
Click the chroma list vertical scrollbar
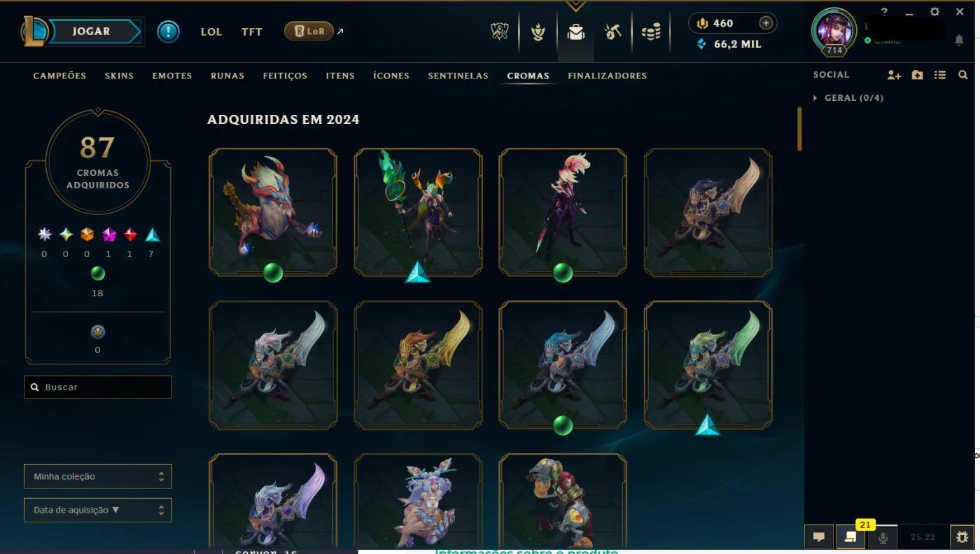click(799, 129)
